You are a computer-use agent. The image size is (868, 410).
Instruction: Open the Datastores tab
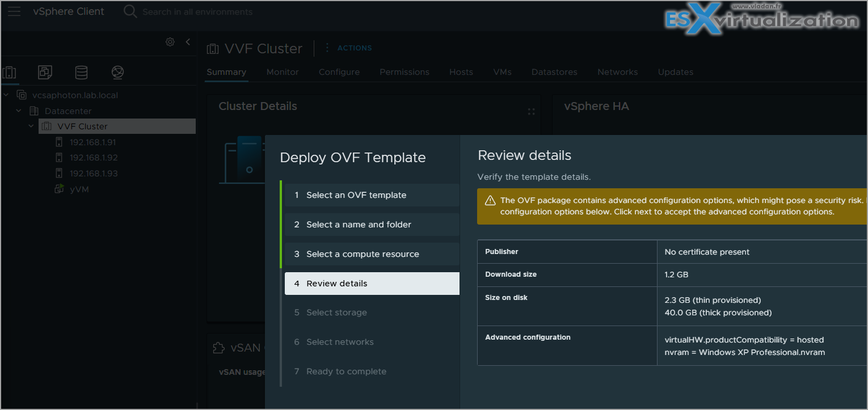(554, 72)
